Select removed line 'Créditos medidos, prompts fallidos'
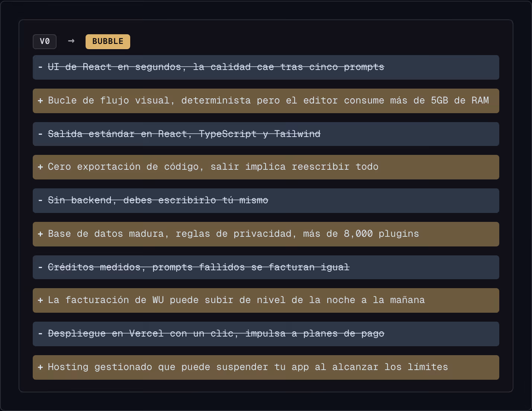The height and width of the screenshot is (411, 532). (x=266, y=267)
